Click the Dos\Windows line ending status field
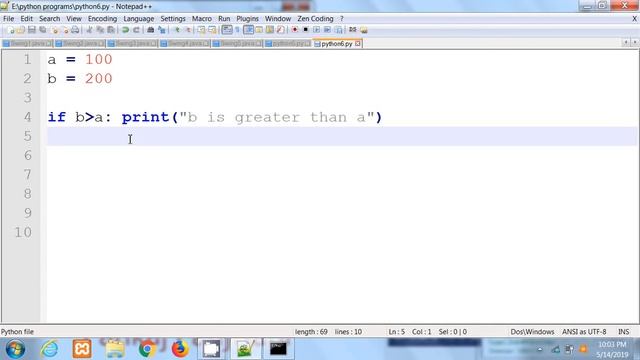 coord(532,332)
